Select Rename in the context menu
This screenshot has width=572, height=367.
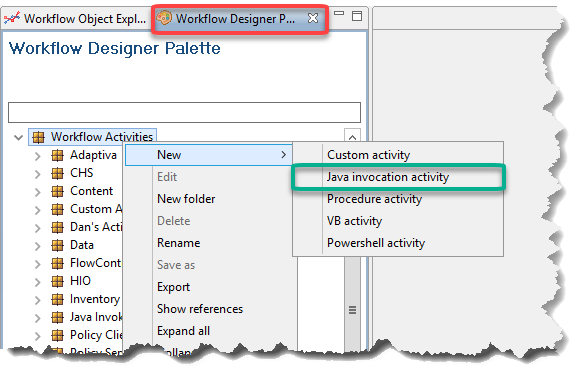178,243
